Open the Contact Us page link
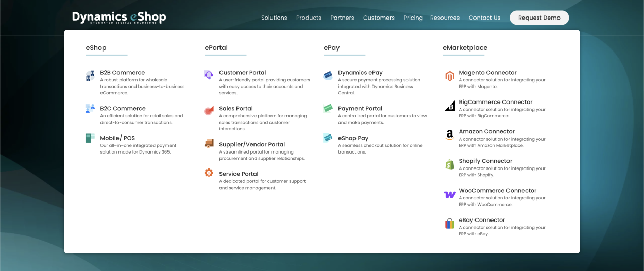Image resolution: width=644 pixels, height=271 pixels. [x=484, y=18]
